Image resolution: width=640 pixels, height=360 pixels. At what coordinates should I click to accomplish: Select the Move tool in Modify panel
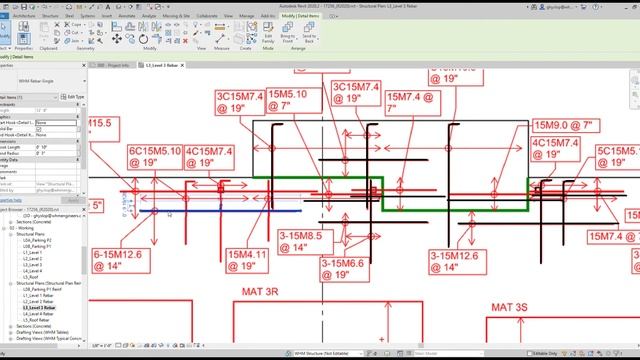click(x=117, y=39)
